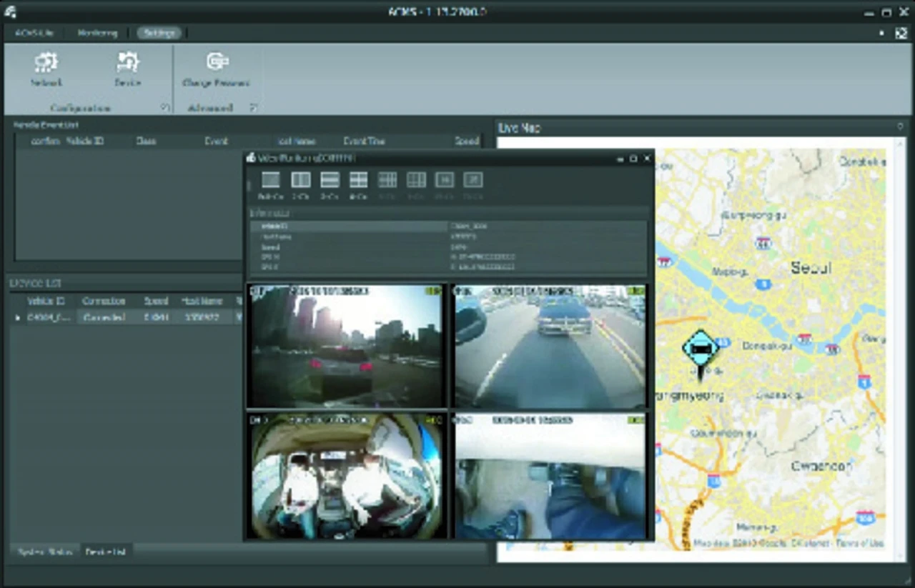Image resolution: width=915 pixels, height=588 pixels.
Task: Select the front road camera feed
Action: click(x=346, y=346)
